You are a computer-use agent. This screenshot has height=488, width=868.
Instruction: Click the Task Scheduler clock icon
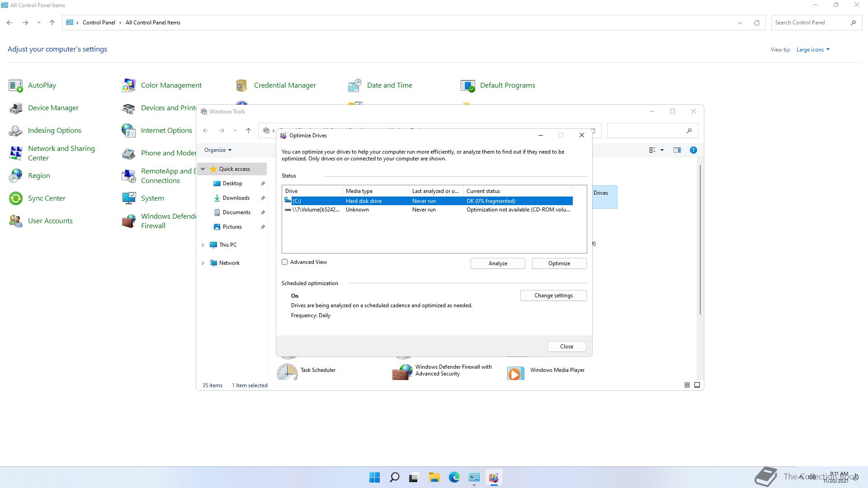pyautogui.click(x=287, y=372)
